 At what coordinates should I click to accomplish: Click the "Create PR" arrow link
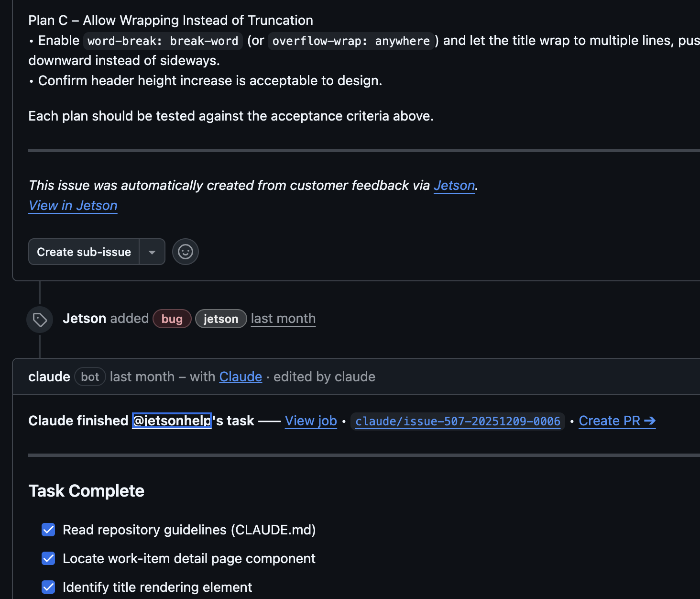coord(616,421)
